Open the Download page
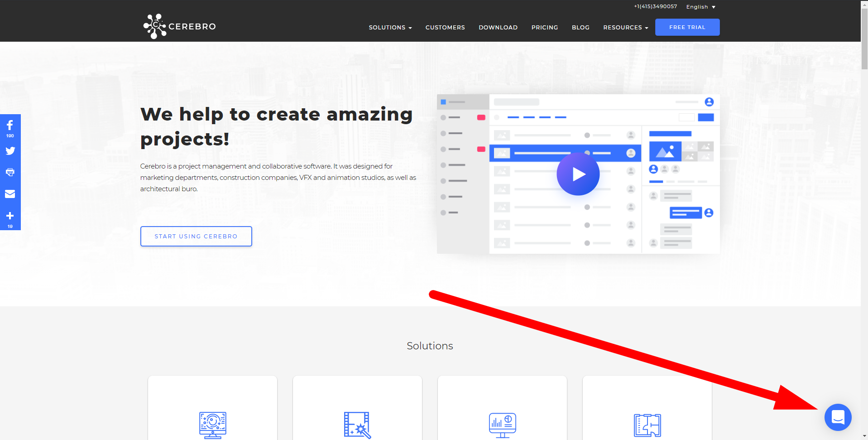 [x=498, y=27]
